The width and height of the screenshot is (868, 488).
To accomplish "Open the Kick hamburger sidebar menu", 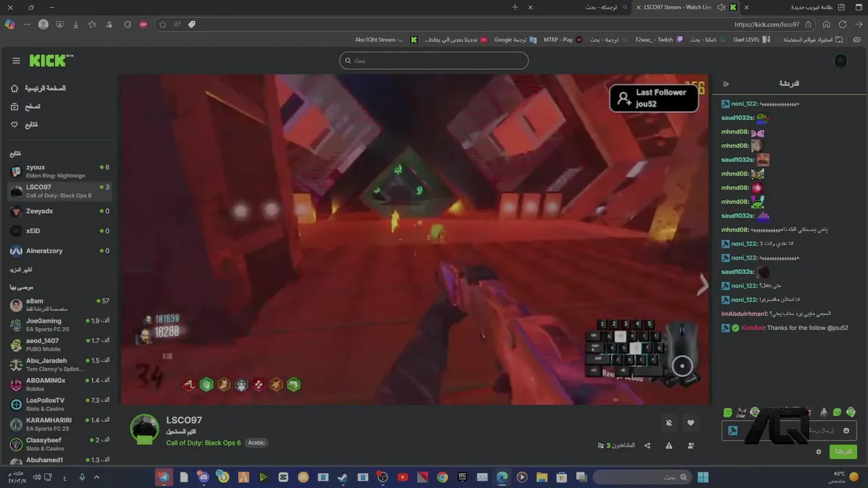I will 16,60.
